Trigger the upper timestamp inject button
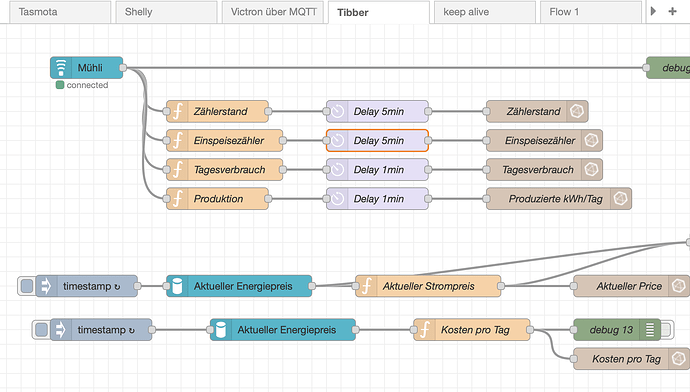Screen dimensions: 690x392 pyautogui.click(x=27, y=286)
